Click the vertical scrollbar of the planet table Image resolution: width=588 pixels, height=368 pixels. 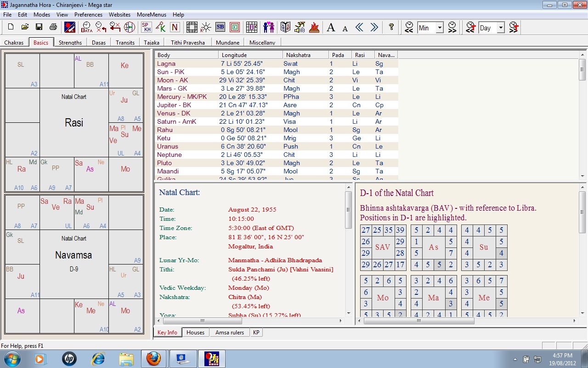pyautogui.click(x=582, y=115)
